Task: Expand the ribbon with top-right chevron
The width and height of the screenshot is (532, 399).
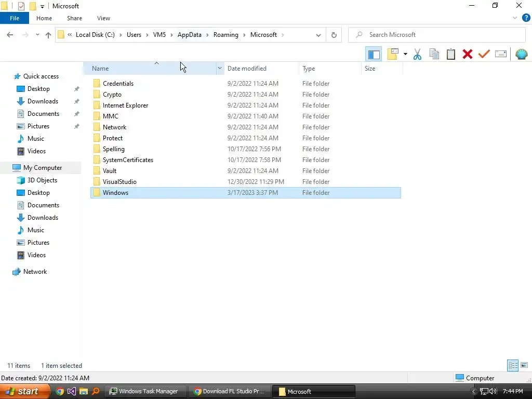Action: (515, 18)
